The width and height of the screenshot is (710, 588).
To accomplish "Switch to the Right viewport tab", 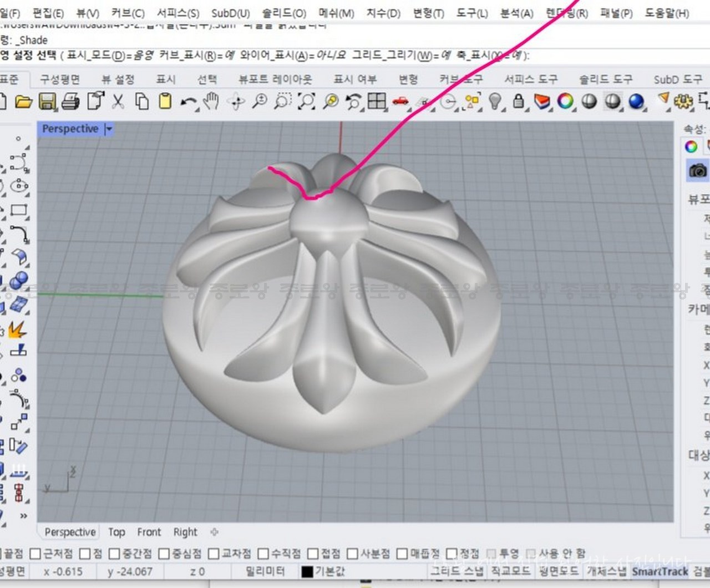I will click(x=185, y=532).
